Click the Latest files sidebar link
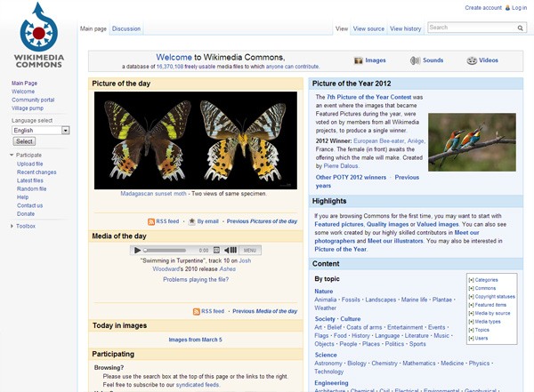Screen dimensions: 534x392 pos(30,180)
